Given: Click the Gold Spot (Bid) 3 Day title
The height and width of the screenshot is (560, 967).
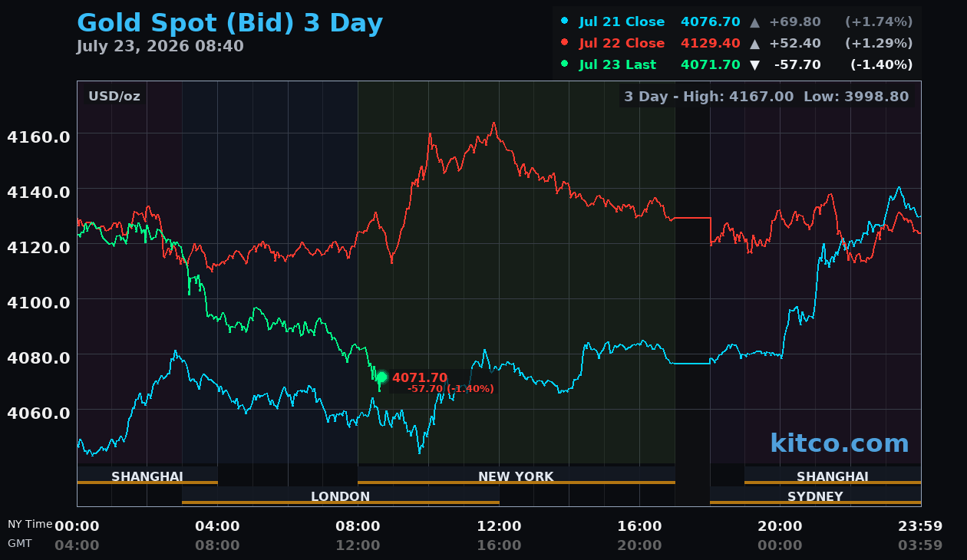Looking at the screenshot, I should (x=229, y=24).
